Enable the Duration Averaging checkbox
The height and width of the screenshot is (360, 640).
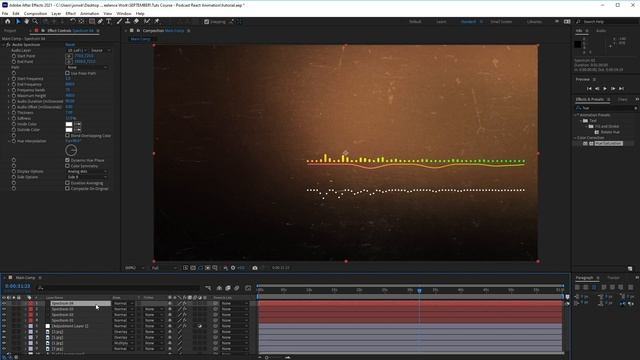67,183
